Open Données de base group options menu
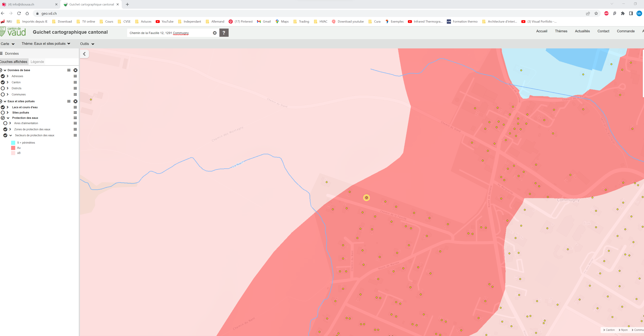Screen dimensions: 644x336 (x=69, y=70)
